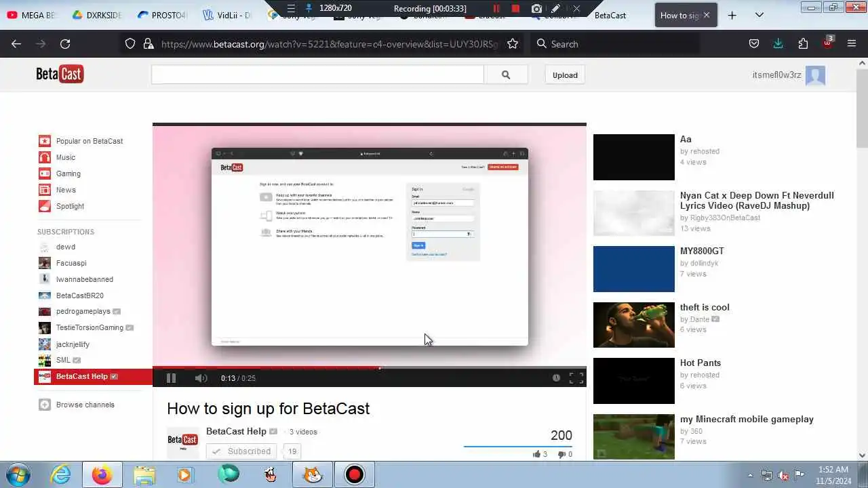Open the itsmefl0w3rz account name
This screenshot has height=488, width=868.
click(x=777, y=75)
